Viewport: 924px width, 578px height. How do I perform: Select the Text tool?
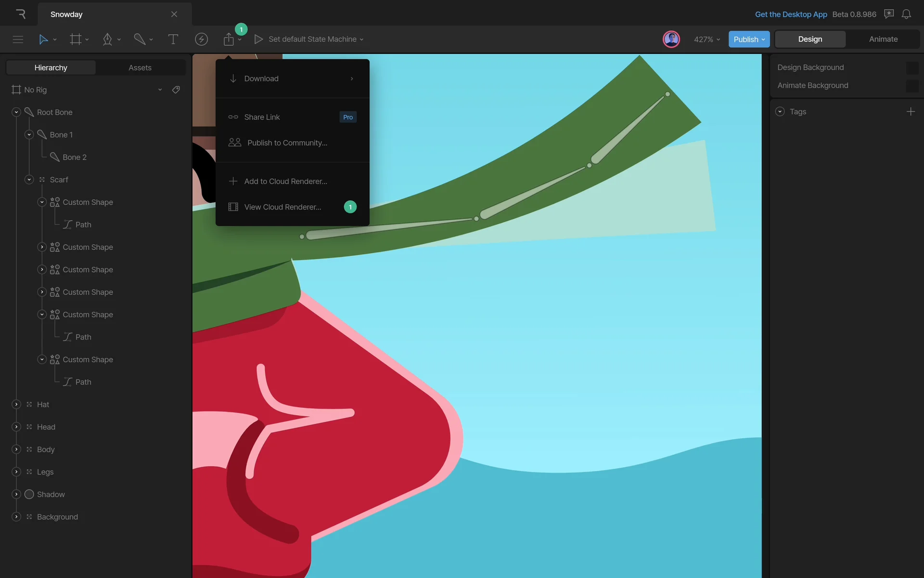click(x=173, y=39)
